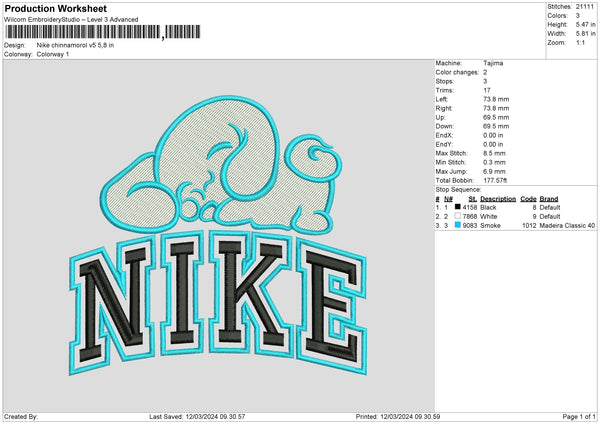
Task: Click the 'Colorway 1' value
Action: click(53, 54)
